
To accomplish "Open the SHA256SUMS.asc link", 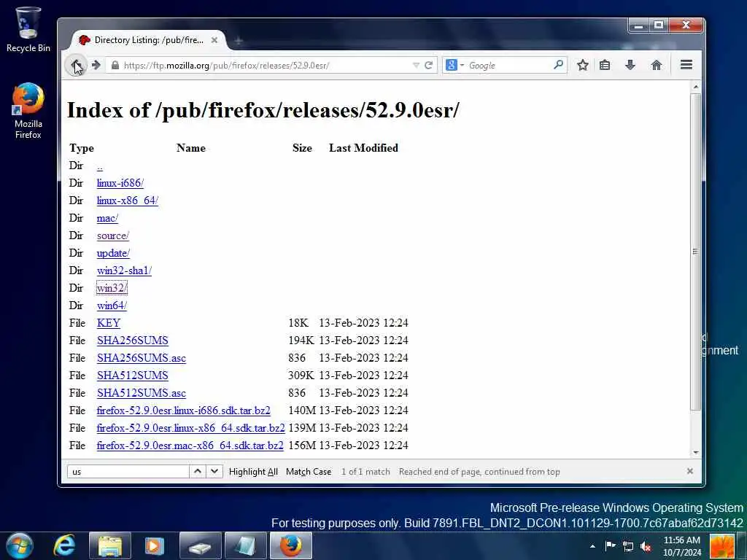I will coord(141,358).
